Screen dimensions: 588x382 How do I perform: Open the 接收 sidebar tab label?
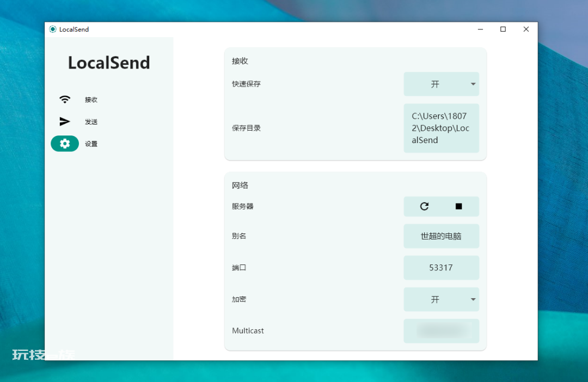pyautogui.click(x=91, y=100)
